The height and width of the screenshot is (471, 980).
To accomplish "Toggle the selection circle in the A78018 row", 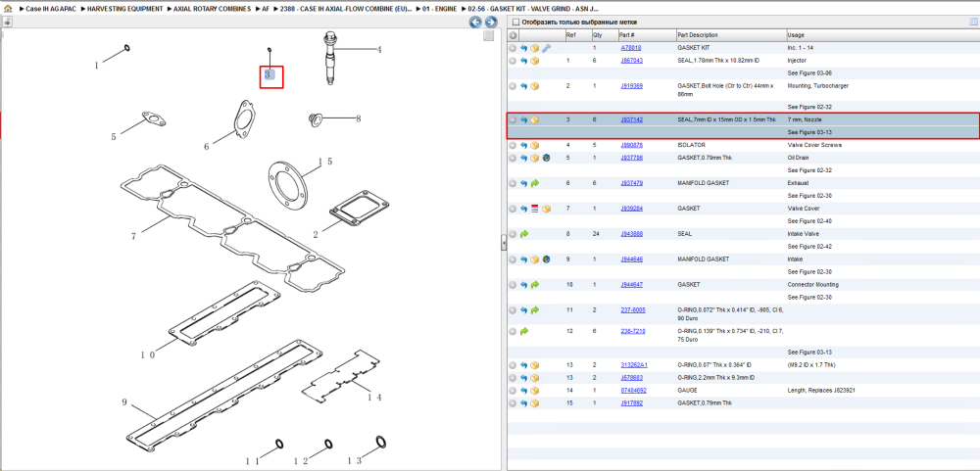I will tap(513, 48).
